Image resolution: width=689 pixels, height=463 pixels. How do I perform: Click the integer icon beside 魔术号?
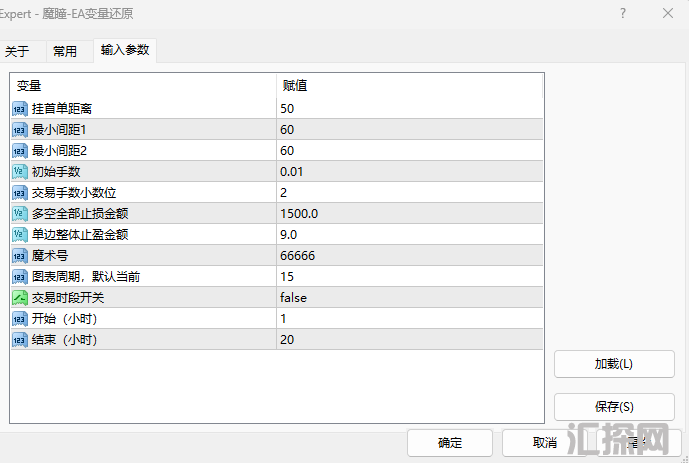click(x=20, y=256)
